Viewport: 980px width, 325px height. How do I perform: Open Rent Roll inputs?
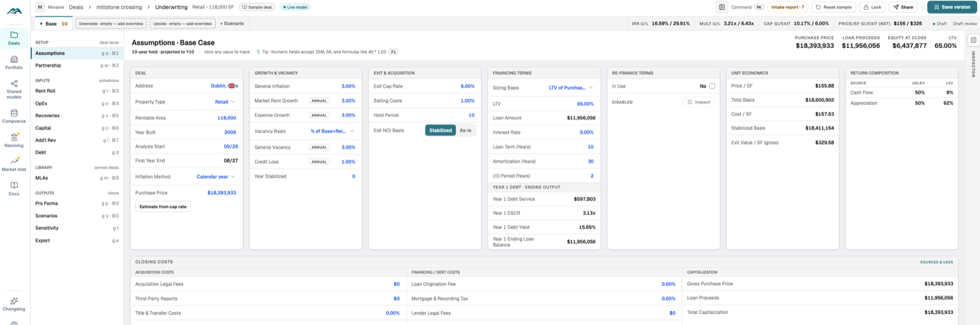coord(77,91)
